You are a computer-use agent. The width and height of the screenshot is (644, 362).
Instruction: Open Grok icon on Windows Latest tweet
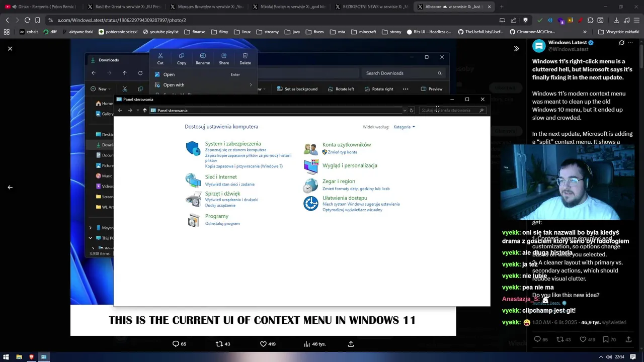pyautogui.click(x=622, y=43)
